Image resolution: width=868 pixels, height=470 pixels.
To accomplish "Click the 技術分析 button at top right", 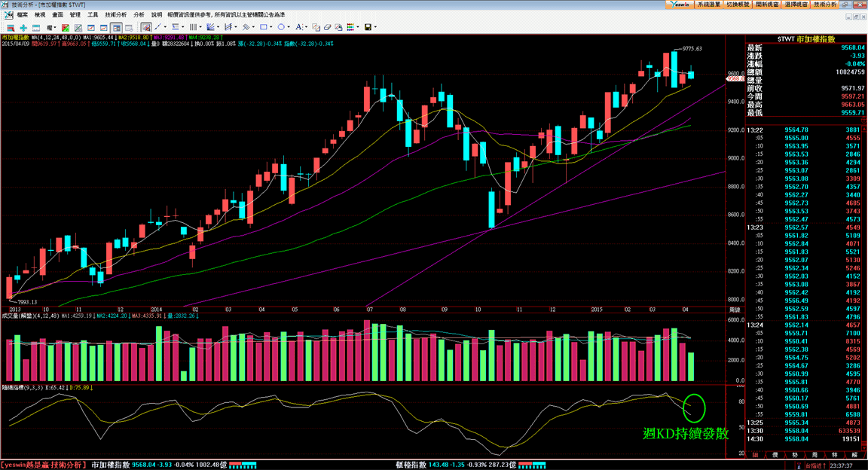I will click(x=825, y=5).
